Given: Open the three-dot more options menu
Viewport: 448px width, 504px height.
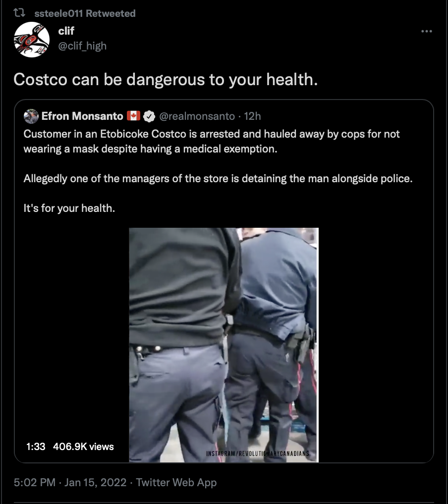Looking at the screenshot, I should [426, 31].
